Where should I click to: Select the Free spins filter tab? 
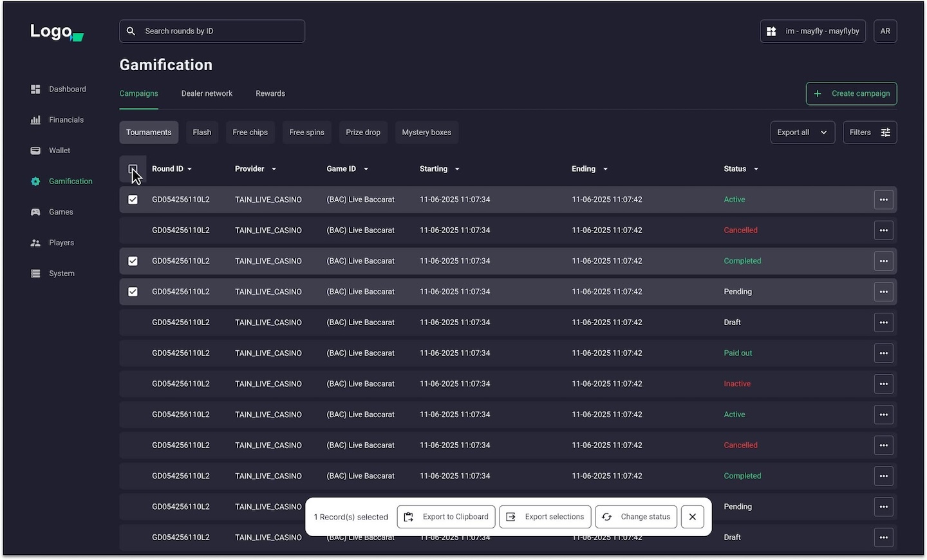click(x=306, y=133)
